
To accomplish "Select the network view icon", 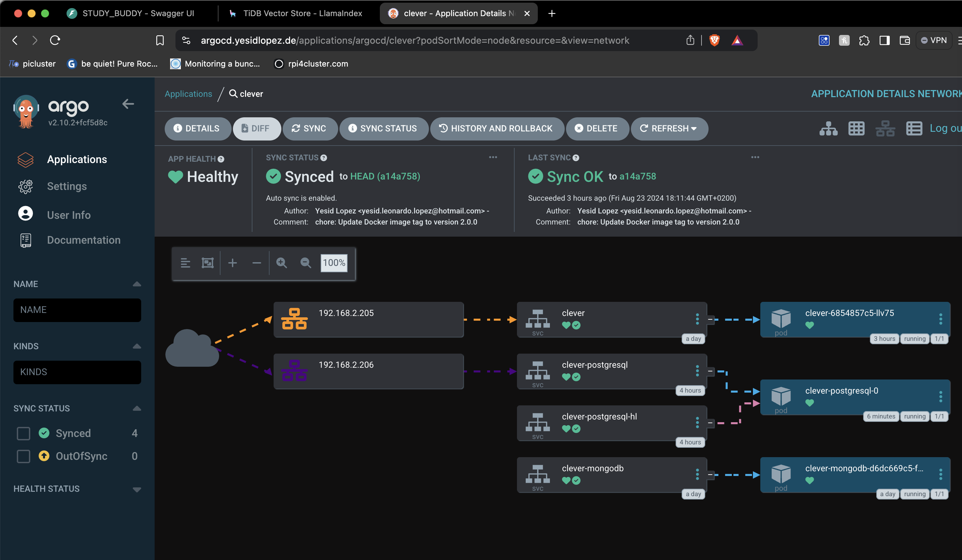I will point(885,129).
